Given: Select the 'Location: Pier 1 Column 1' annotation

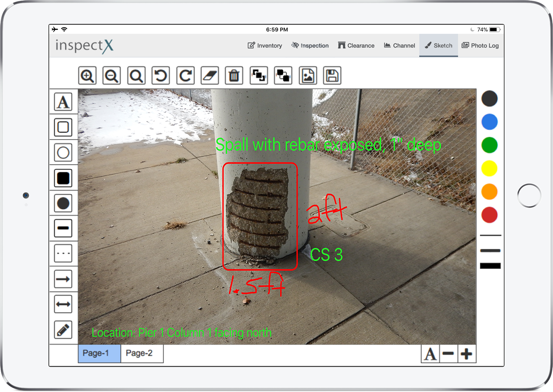Looking at the screenshot, I should [x=182, y=333].
